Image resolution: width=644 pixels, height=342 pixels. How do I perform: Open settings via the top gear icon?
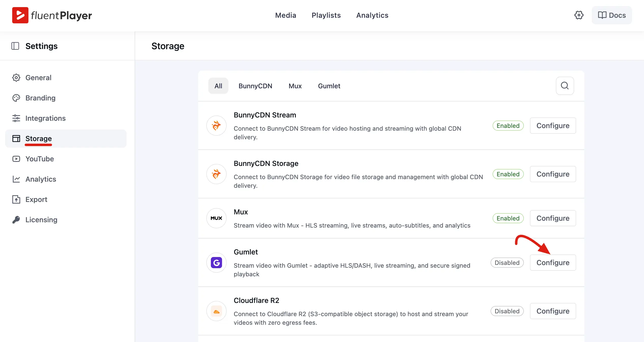point(579,15)
